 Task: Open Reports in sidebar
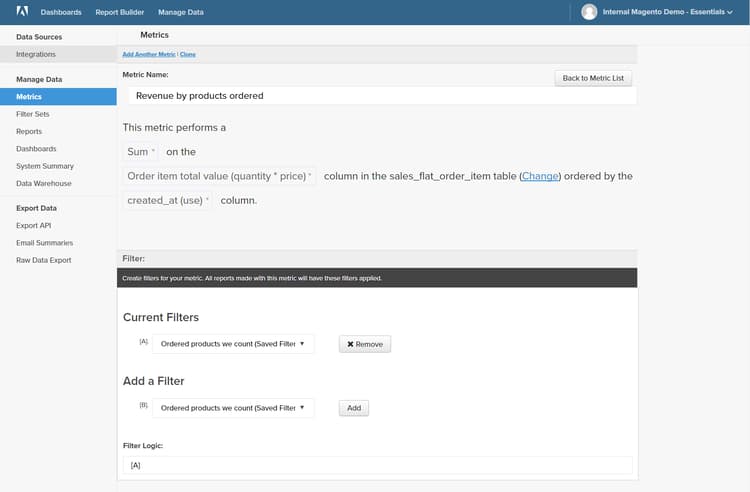point(29,131)
